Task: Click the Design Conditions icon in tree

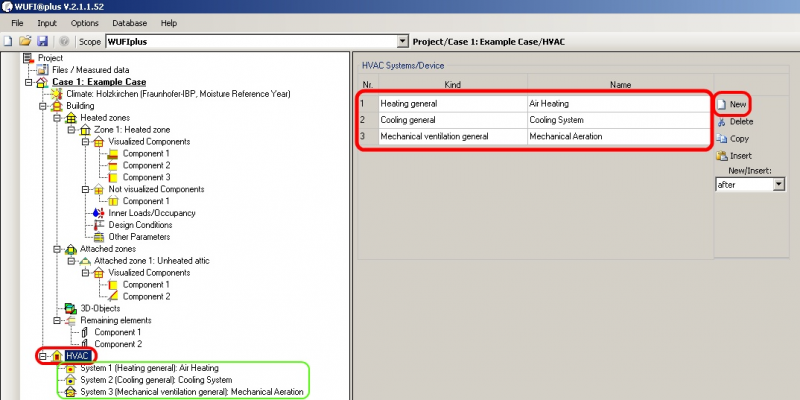Action: (x=97, y=225)
